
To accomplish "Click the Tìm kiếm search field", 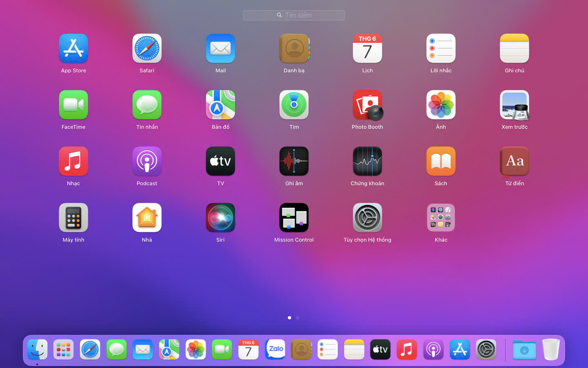I will click(294, 15).
